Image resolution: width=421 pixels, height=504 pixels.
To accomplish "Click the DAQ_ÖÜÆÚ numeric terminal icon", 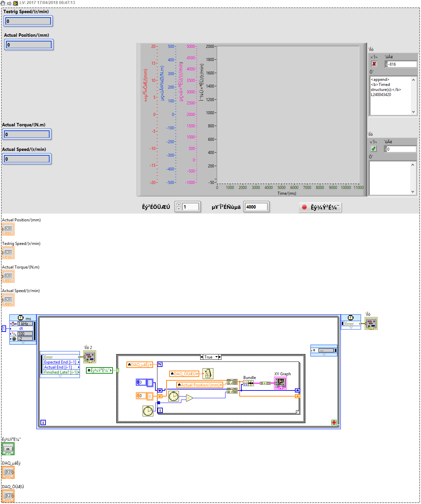I will coord(8,496).
